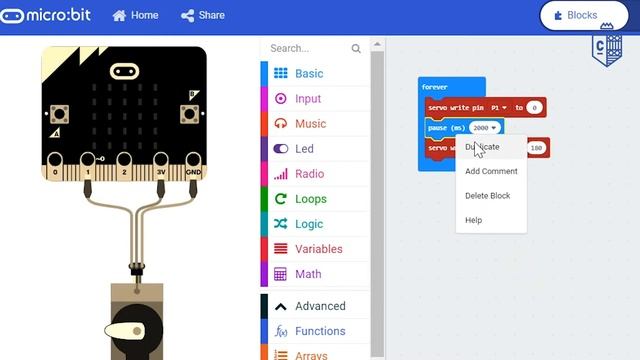Click the Variables lines icon
Viewport: 640px width, 360px height.
[280, 249]
